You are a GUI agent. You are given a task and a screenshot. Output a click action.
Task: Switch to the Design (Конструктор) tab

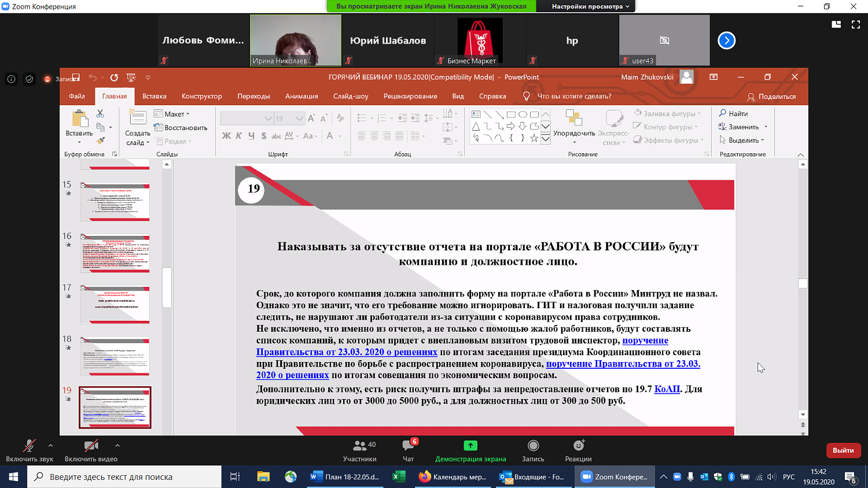202,96
